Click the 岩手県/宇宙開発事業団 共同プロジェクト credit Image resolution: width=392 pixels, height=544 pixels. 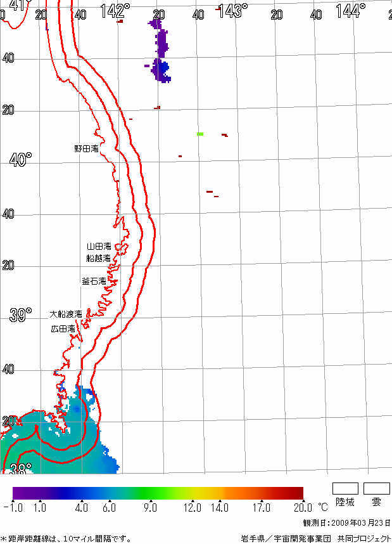316,539
